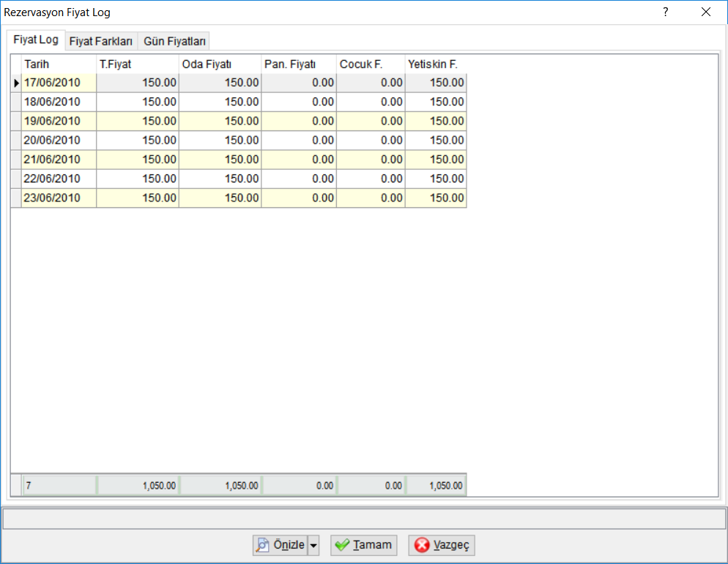Select the 22/06/2010 date cell
The image size is (728, 564).
click(x=59, y=179)
